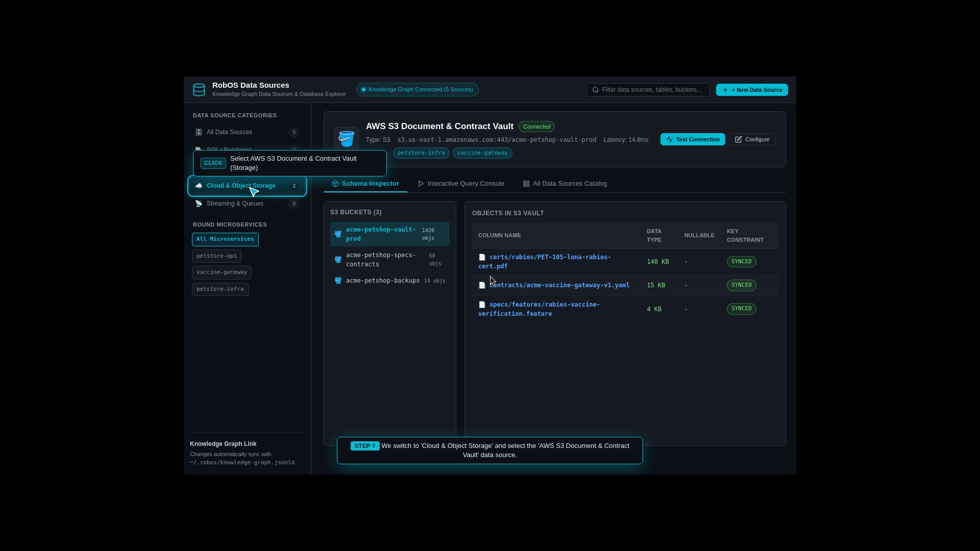This screenshot has width=980, height=551.
Task: Click the Knowledge Graph Connected status badge
Action: [418, 90]
